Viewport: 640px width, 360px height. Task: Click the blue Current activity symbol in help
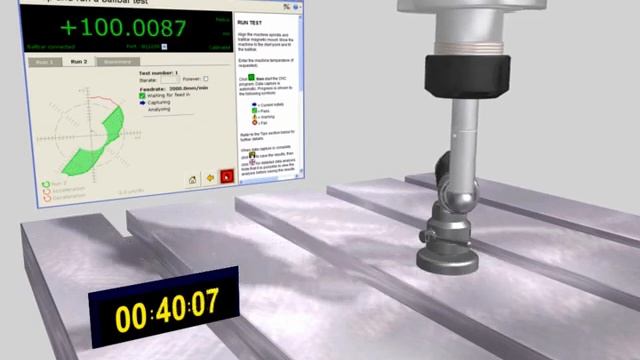coord(254,104)
